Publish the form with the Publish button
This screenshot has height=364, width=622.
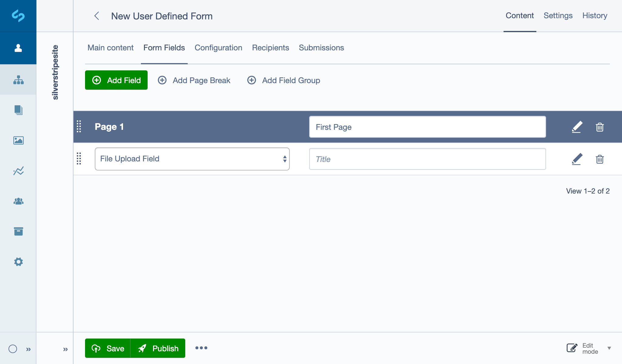pos(158,348)
